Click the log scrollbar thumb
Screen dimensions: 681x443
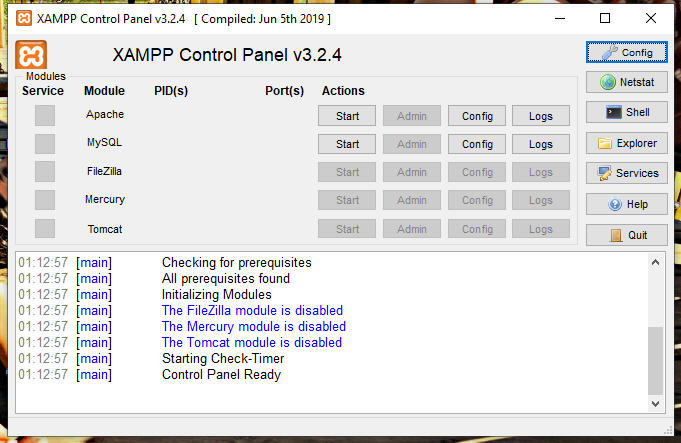[655, 361]
